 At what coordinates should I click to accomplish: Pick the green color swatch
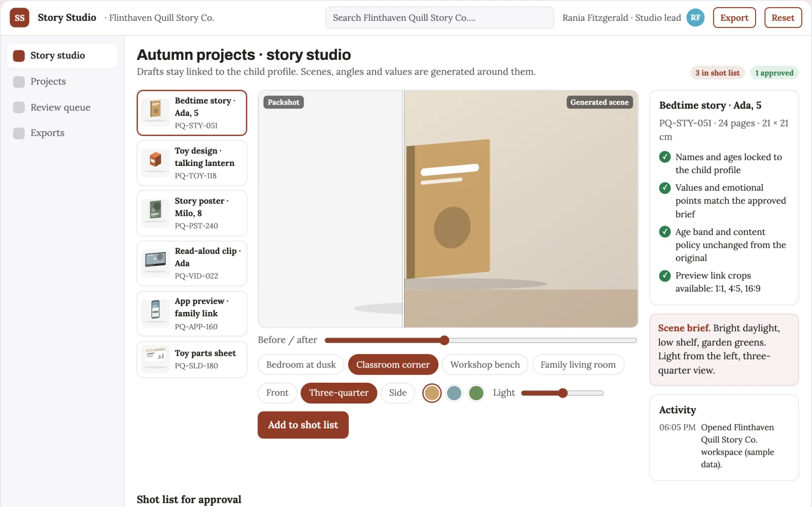pos(476,393)
